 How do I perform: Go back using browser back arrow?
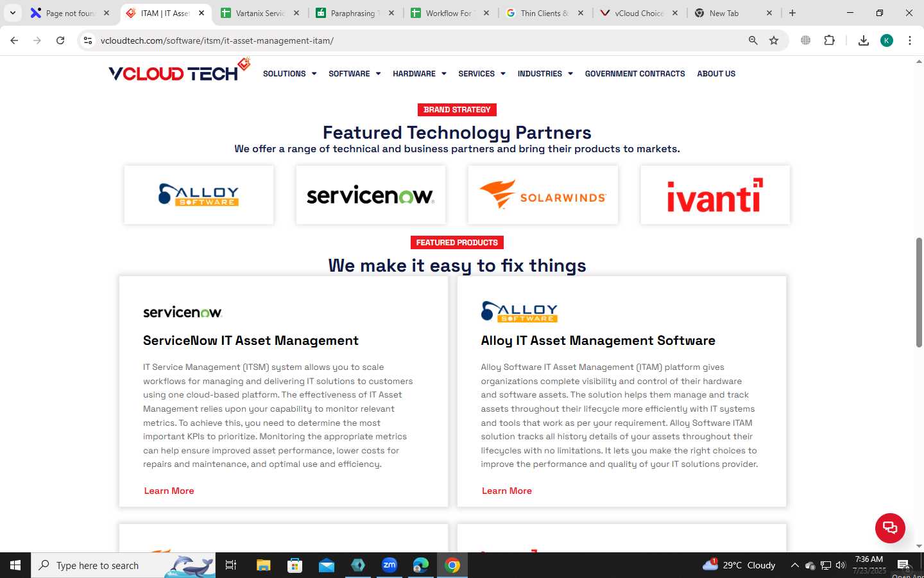14,40
